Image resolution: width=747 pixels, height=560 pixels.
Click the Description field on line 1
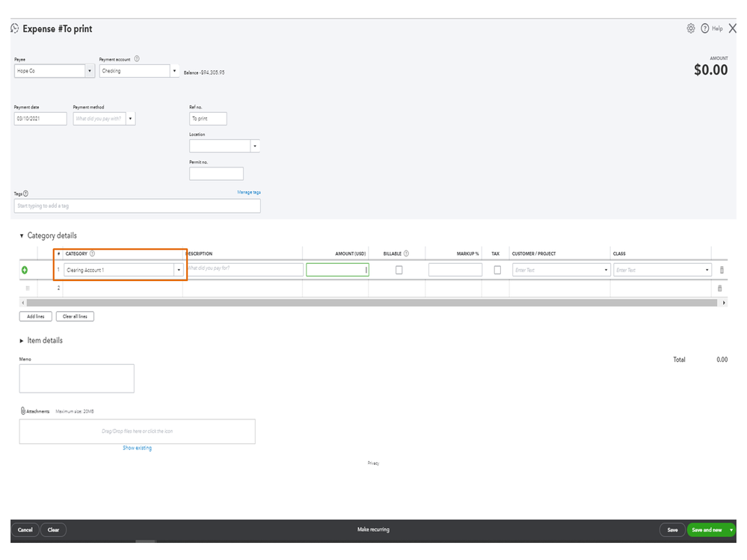click(244, 269)
